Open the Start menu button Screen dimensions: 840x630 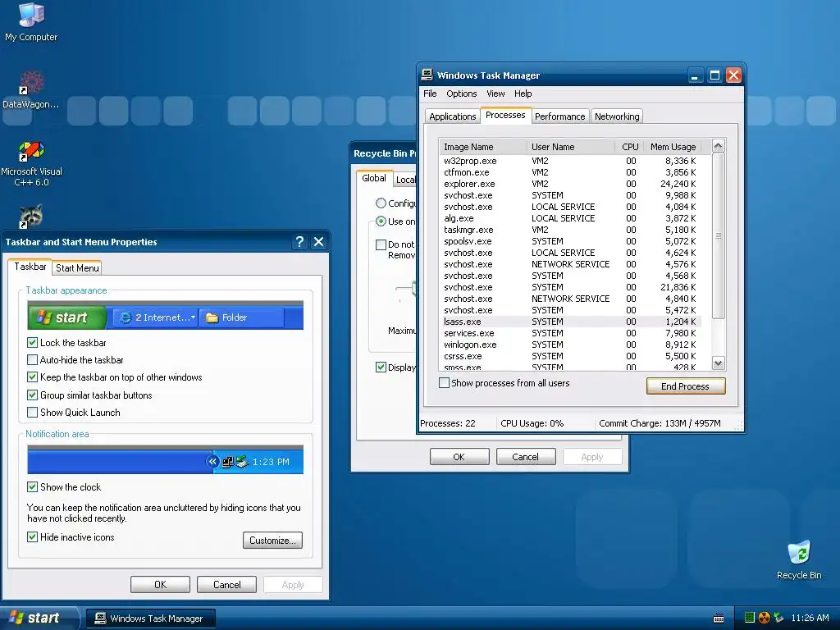pyautogui.click(x=39, y=619)
